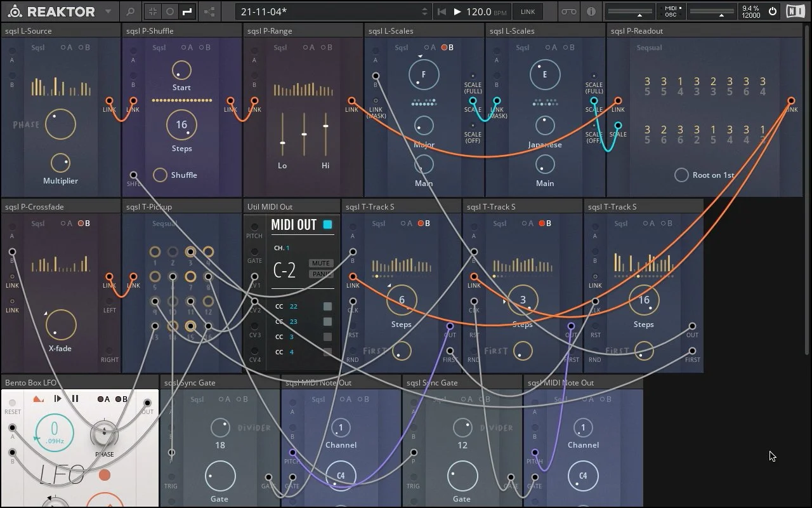Click the CC 23 value in MIDI Out

(293, 321)
